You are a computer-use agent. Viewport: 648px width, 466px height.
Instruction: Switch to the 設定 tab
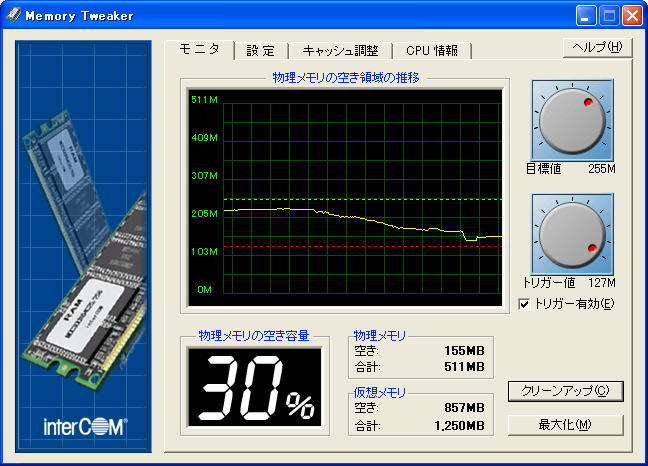click(261, 51)
